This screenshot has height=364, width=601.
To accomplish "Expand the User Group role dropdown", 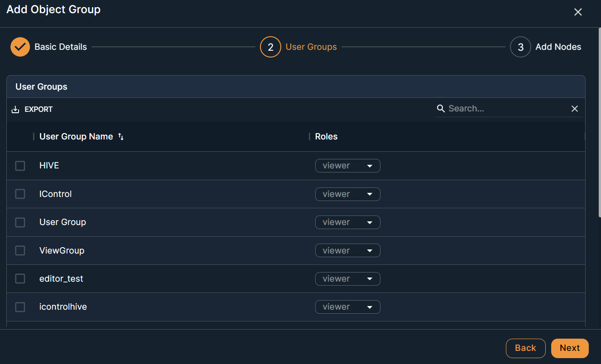I will point(347,222).
